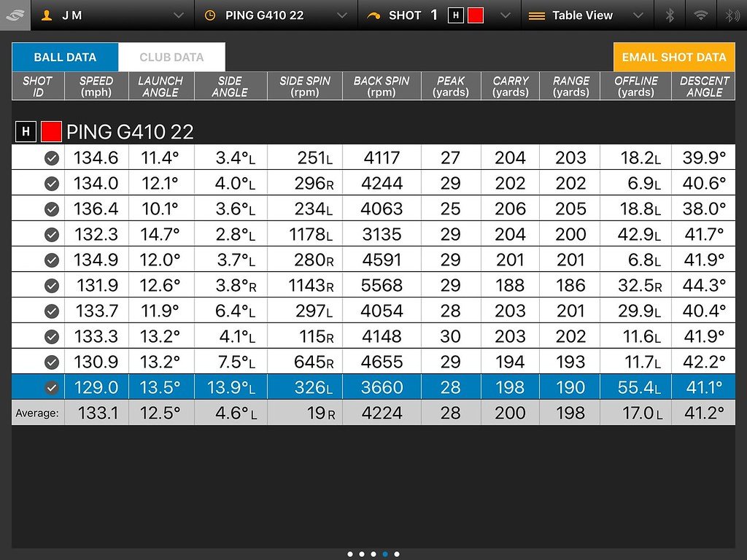The width and height of the screenshot is (747, 560).
Task: Tap the red color square in top bar
Action: [476, 15]
